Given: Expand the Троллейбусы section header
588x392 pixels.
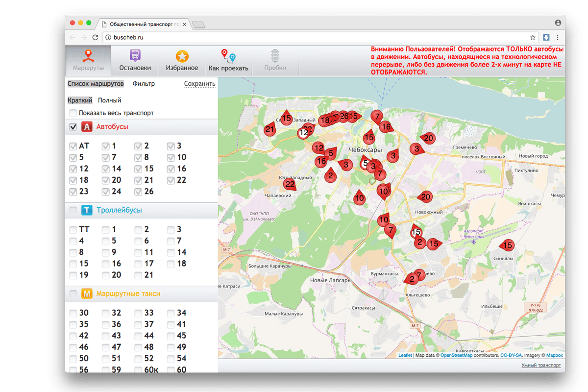Looking at the screenshot, I should (119, 211).
